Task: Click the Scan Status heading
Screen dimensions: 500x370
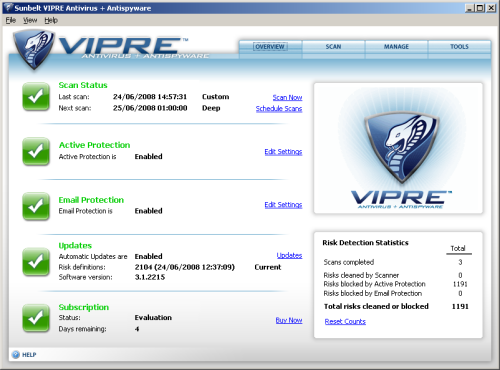Action: (x=83, y=85)
